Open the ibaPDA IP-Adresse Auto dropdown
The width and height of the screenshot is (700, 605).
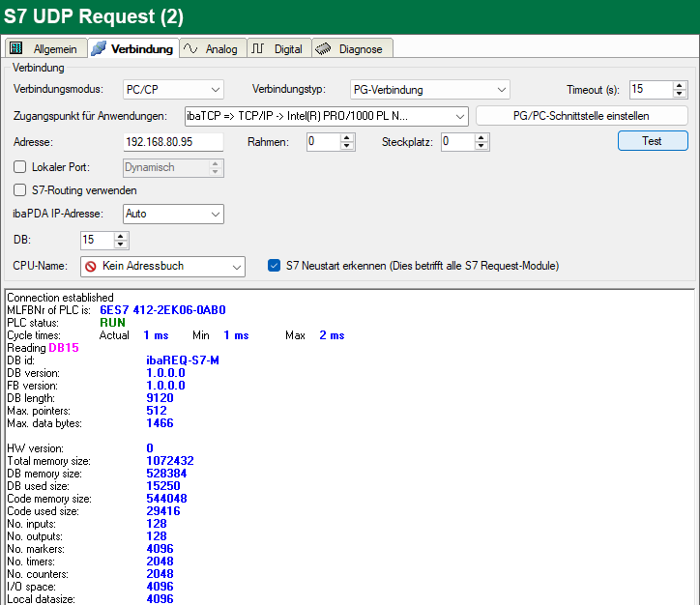click(173, 214)
